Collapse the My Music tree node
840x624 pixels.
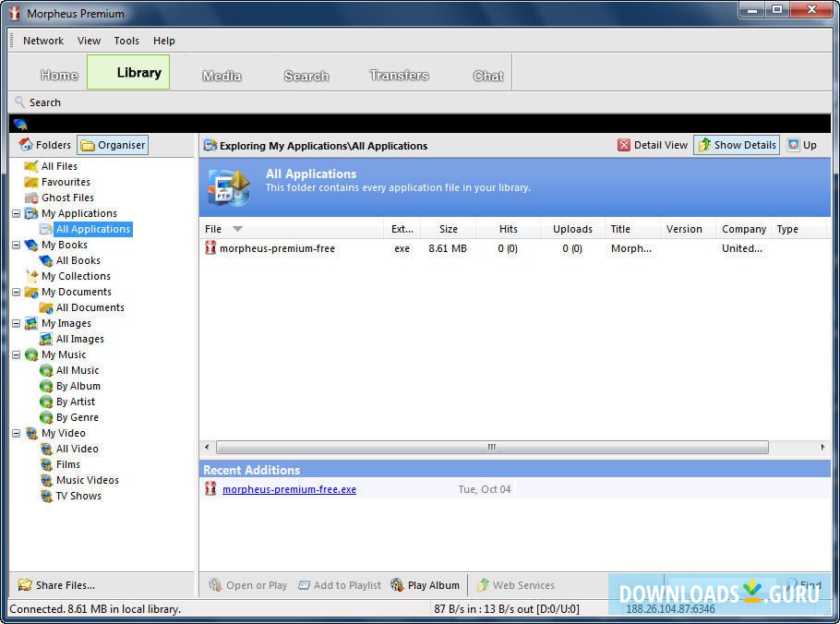17,355
